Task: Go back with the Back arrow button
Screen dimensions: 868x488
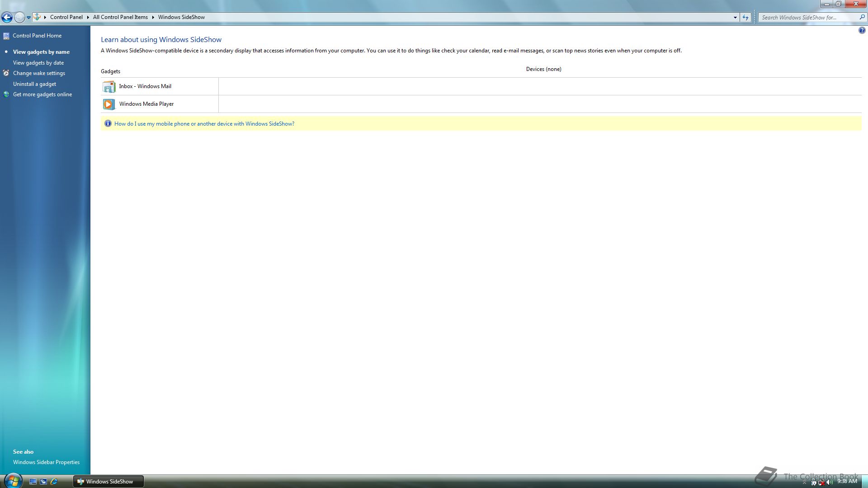Action: (x=7, y=18)
